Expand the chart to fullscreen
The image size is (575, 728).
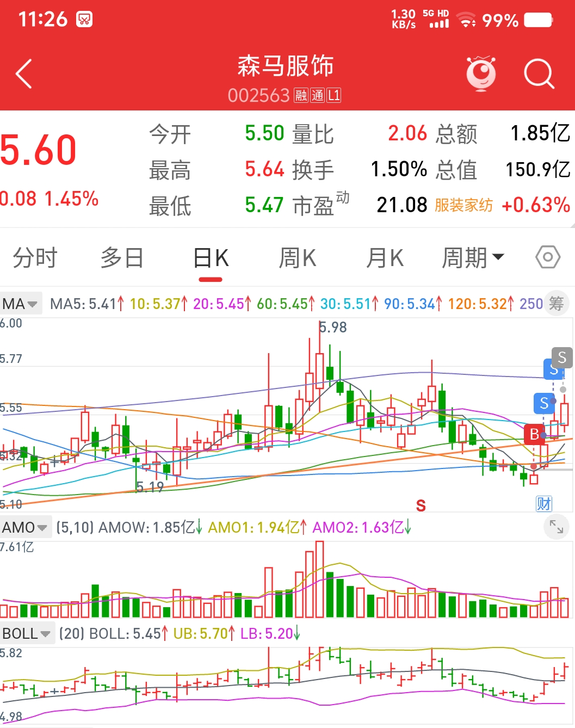click(556, 527)
